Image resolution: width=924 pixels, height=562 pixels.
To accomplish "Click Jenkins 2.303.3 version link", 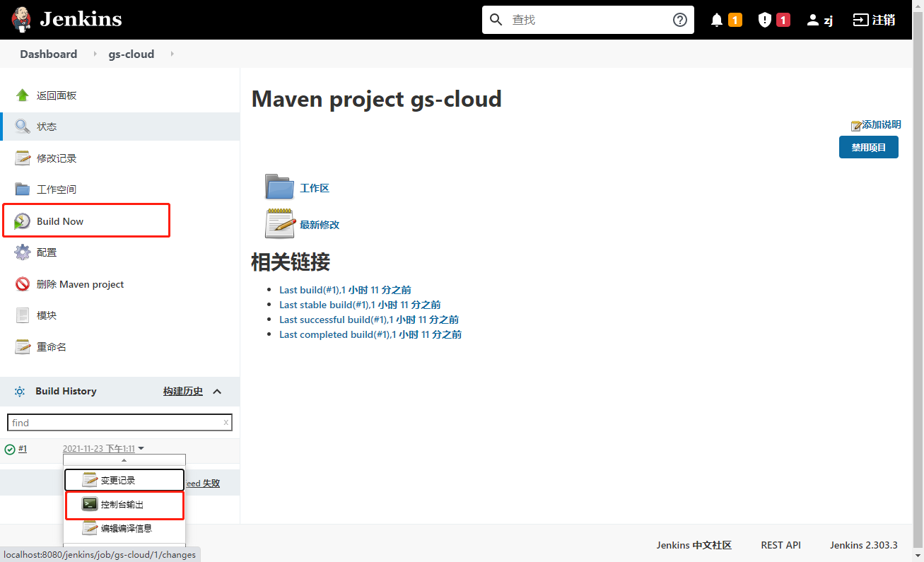I will click(864, 545).
